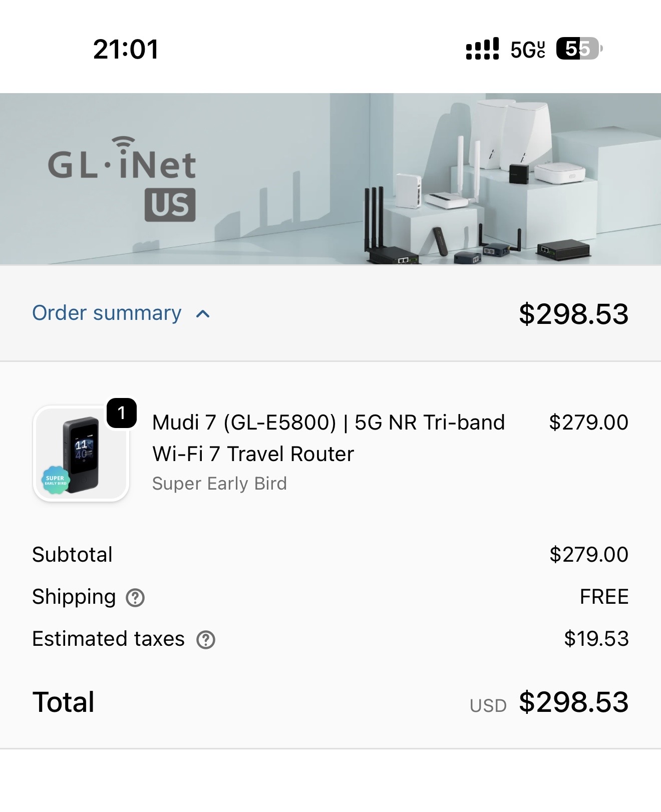
Task: Tap the Order summary toggle link
Action: pos(107,313)
